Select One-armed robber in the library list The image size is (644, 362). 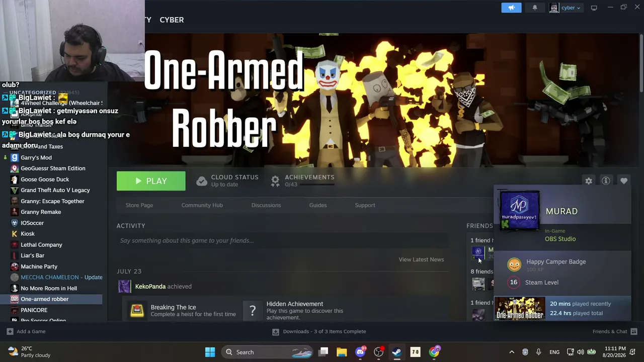coord(51,299)
